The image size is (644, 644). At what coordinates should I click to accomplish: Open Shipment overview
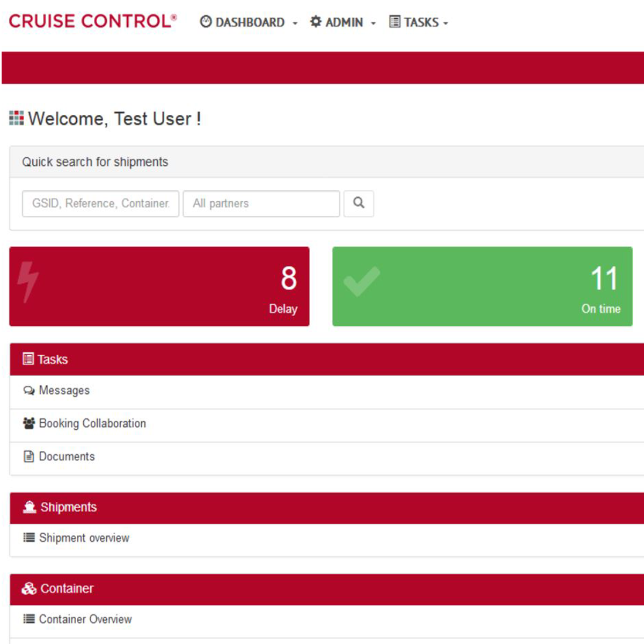(83, 538)
